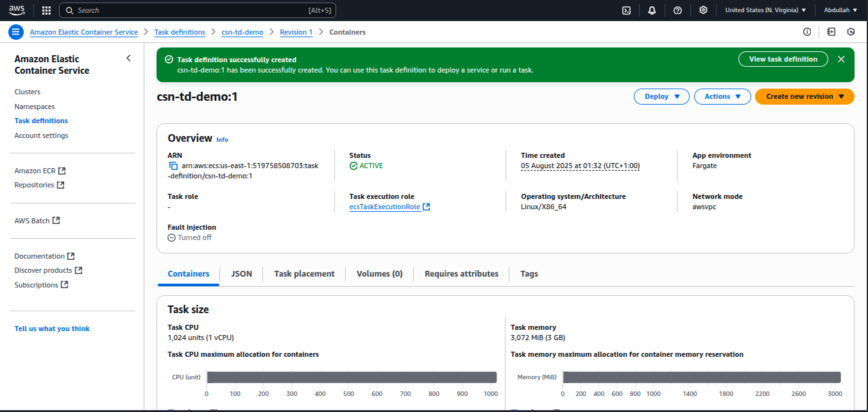
Task: Click the Fargate app environment value
Action: pos(704,166)
